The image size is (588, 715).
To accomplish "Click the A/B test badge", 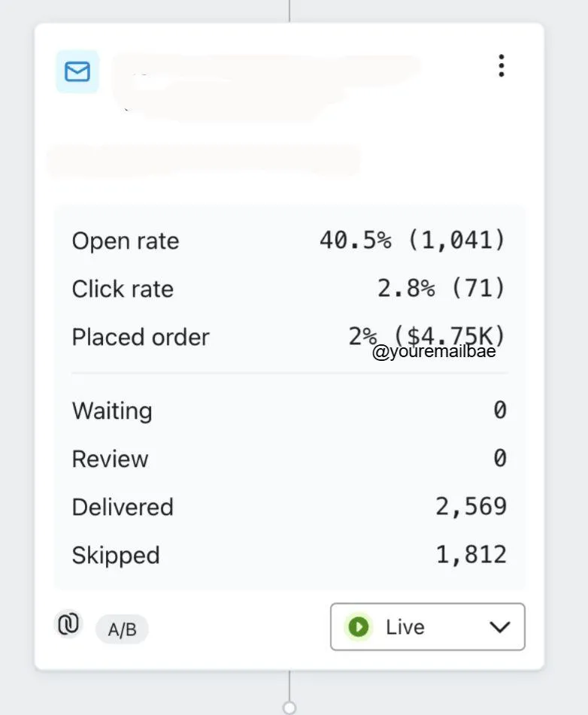I will point(122,629).
